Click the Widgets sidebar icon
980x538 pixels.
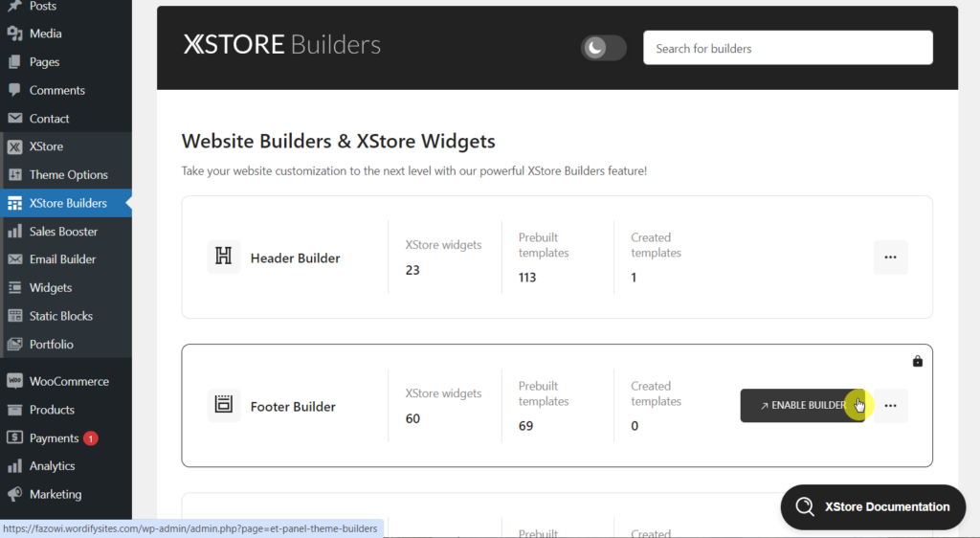click(14, 287)
